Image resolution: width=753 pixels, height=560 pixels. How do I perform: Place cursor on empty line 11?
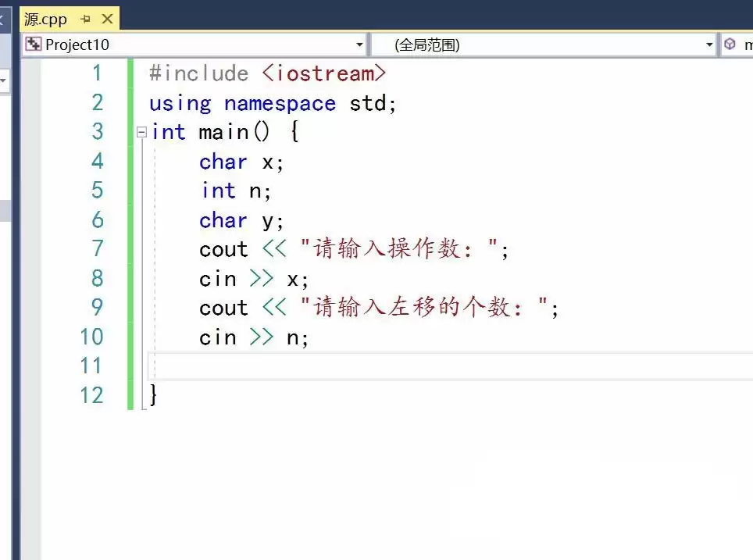391,366
